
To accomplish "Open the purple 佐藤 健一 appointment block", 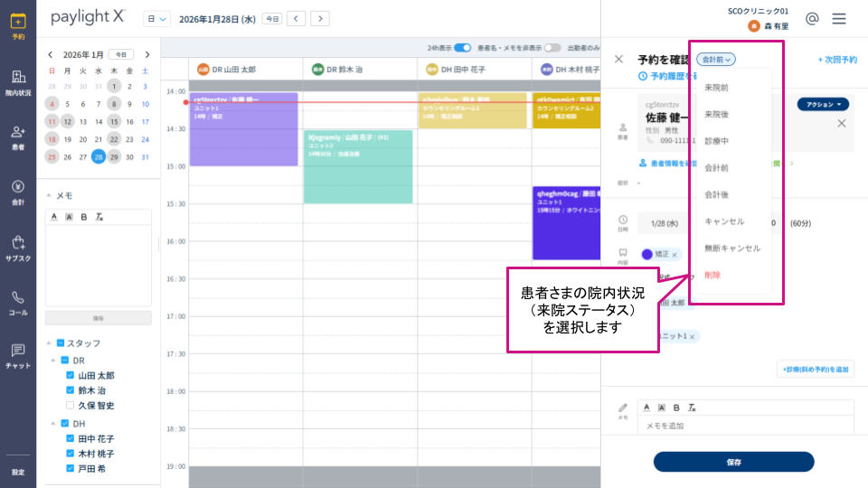I will point(243,129).
